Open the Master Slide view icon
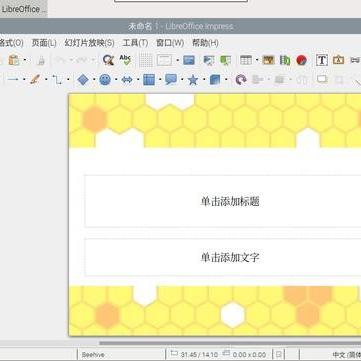Screen dimensions: 361x361 click(x=189, y=60)
